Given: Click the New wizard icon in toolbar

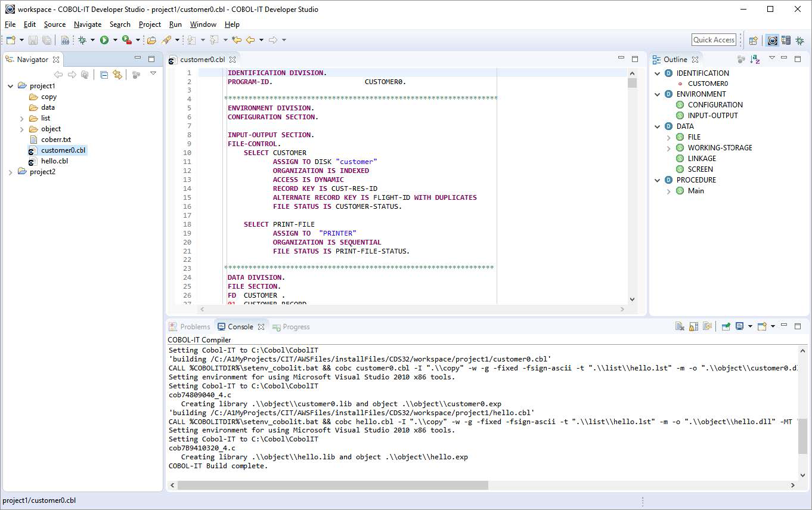Looking at the screenshot, I should (x=11, y=40).
